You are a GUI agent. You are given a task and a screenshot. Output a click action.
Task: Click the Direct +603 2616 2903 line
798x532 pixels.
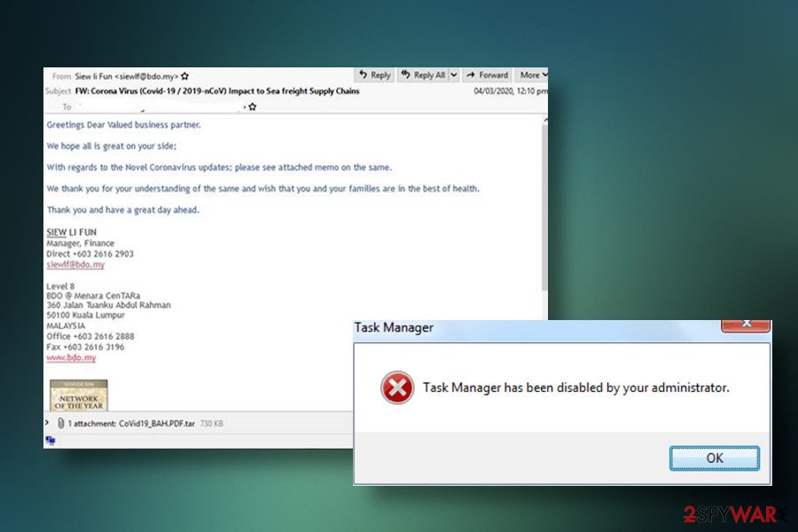(90, 254)
